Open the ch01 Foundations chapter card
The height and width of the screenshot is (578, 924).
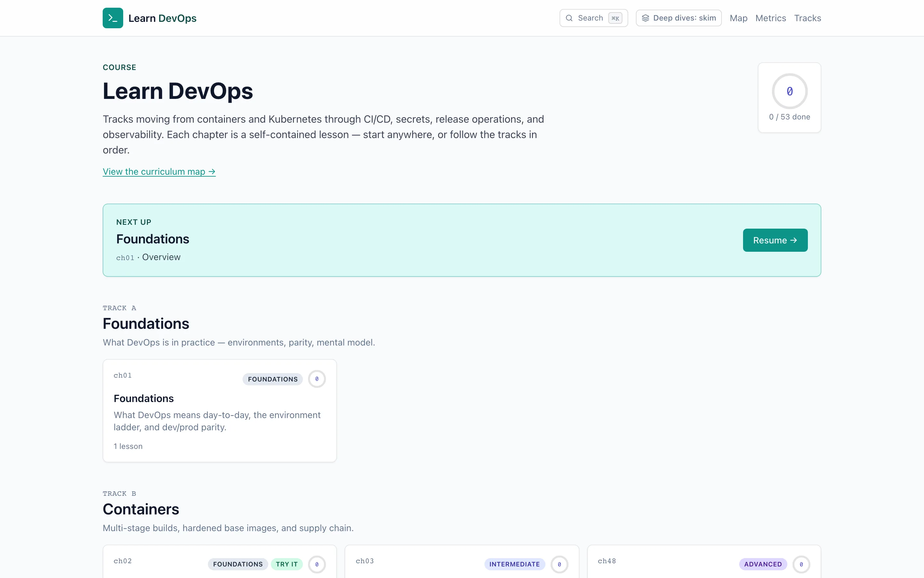(219, 411)
